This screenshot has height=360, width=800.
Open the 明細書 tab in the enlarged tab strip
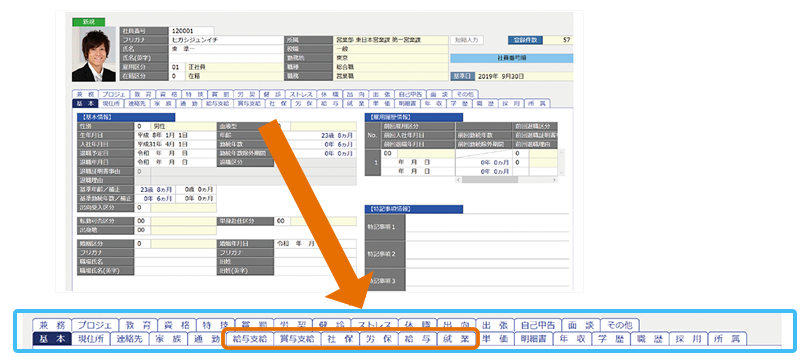(x=533, y=339)
